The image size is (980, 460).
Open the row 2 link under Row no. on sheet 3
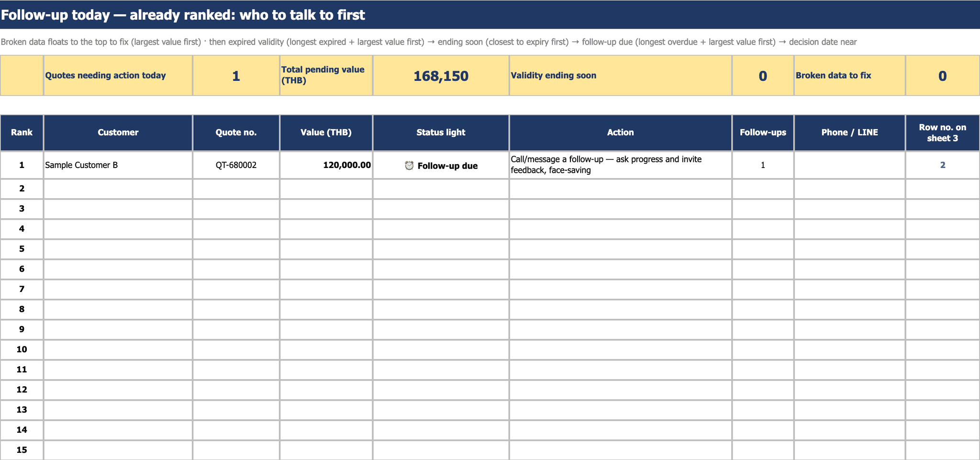tap(943, 165)
